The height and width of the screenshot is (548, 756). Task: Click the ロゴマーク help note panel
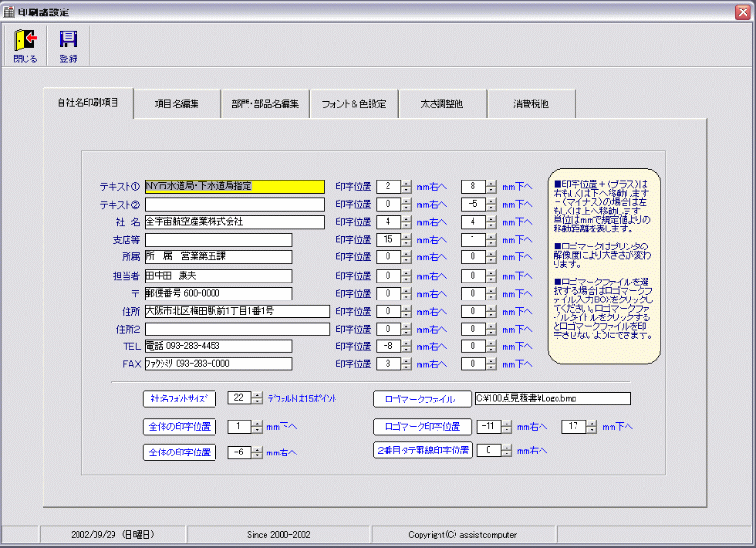pos(604,266)
